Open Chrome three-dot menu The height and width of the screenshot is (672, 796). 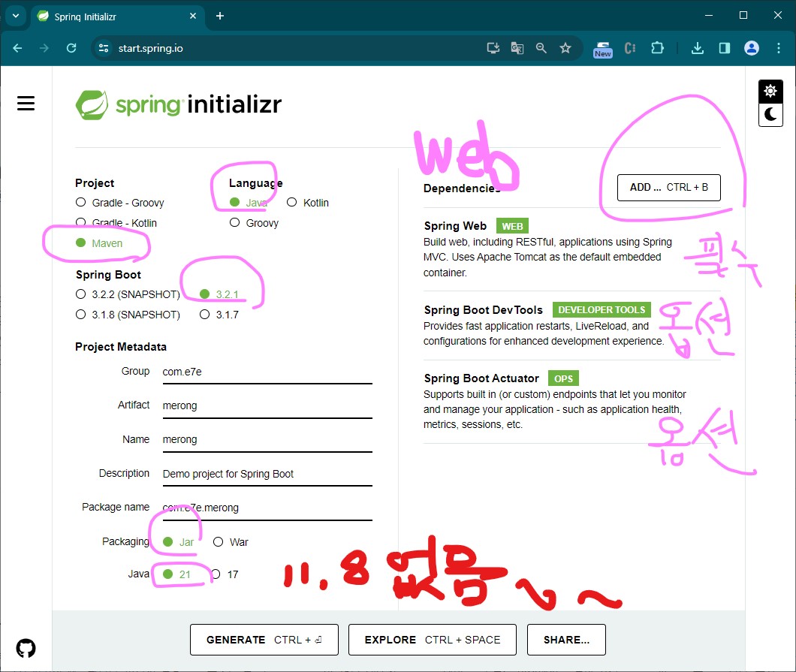778,48
